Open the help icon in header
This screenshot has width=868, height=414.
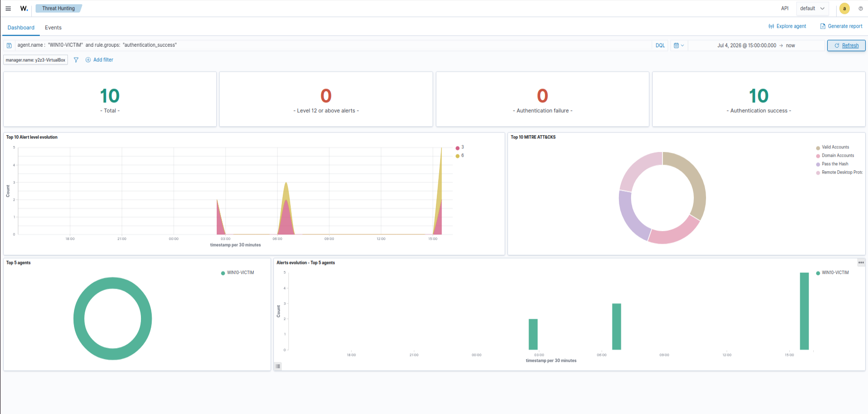click(x=861, y=8)
